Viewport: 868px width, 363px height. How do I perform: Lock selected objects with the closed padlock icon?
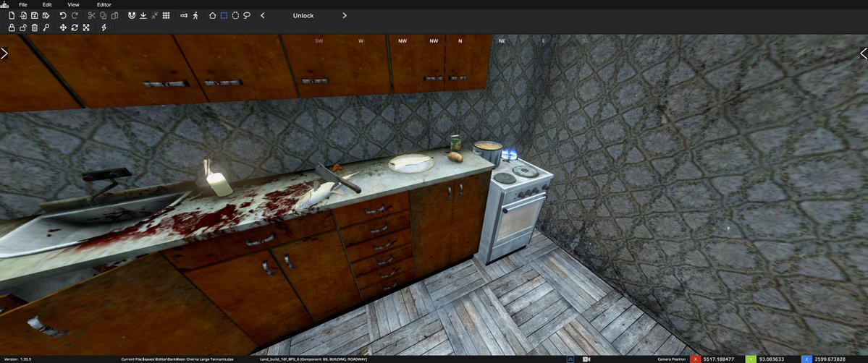tap(12, 27)
